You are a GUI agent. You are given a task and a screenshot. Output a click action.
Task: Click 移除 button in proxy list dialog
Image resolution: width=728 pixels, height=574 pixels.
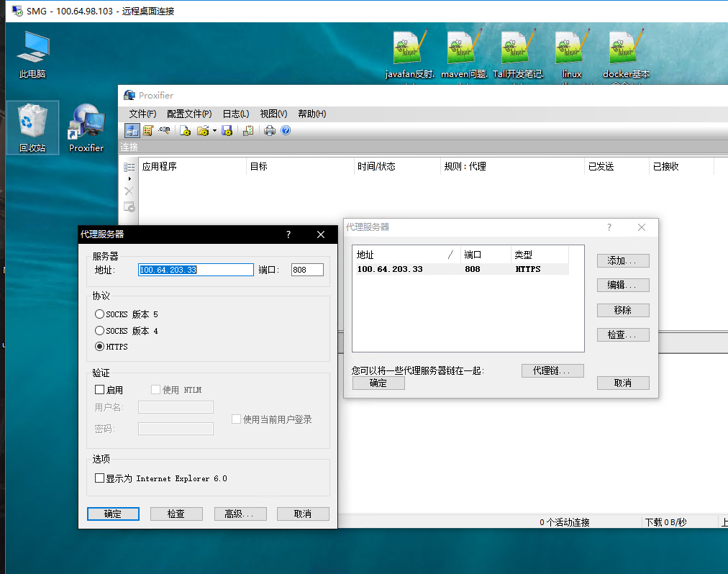623,310
